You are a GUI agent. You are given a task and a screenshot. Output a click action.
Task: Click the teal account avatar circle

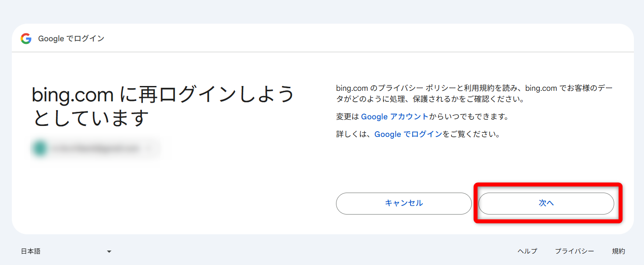click(40, 149)
